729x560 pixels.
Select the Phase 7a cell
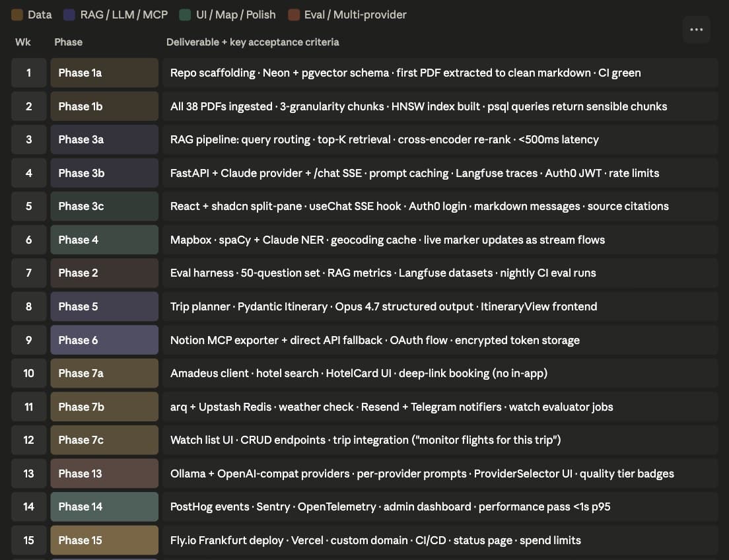point(104,374)
